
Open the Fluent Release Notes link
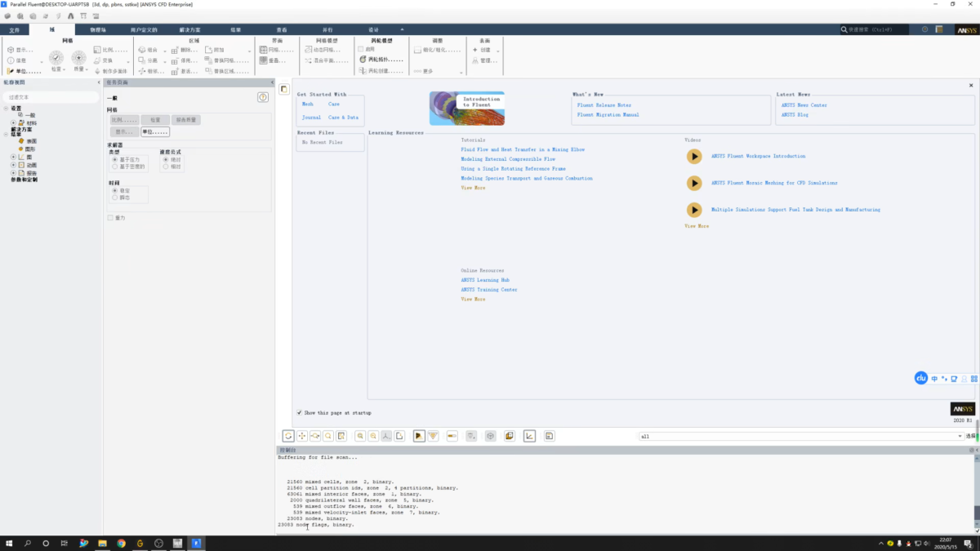pos(604,104)
